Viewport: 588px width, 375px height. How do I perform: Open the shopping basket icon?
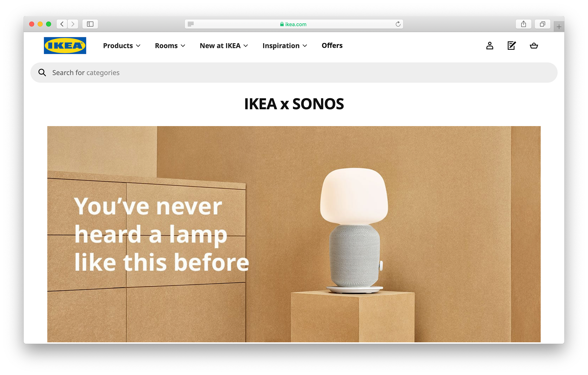[x=534, y=46]
